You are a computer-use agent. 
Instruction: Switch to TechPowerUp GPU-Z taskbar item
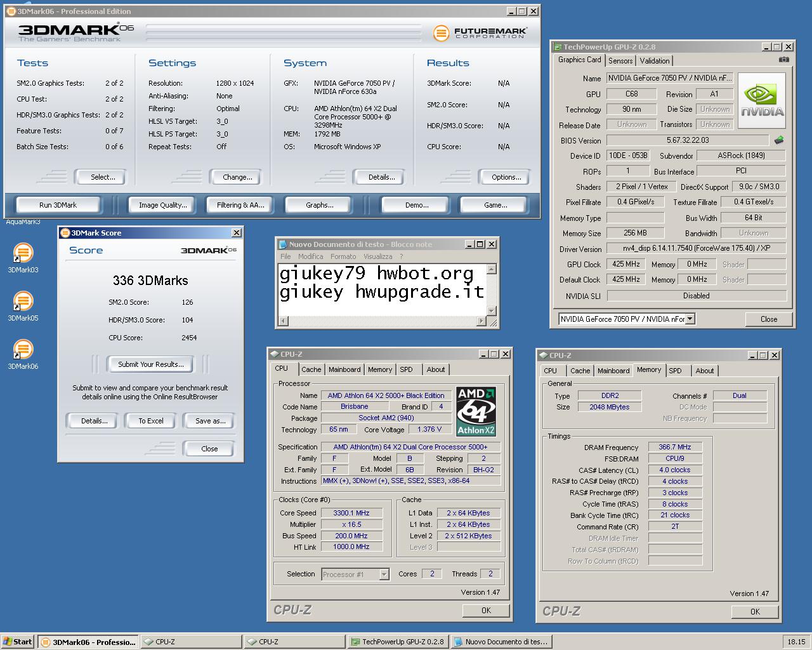pyautogui.click(x=397, y=642)
